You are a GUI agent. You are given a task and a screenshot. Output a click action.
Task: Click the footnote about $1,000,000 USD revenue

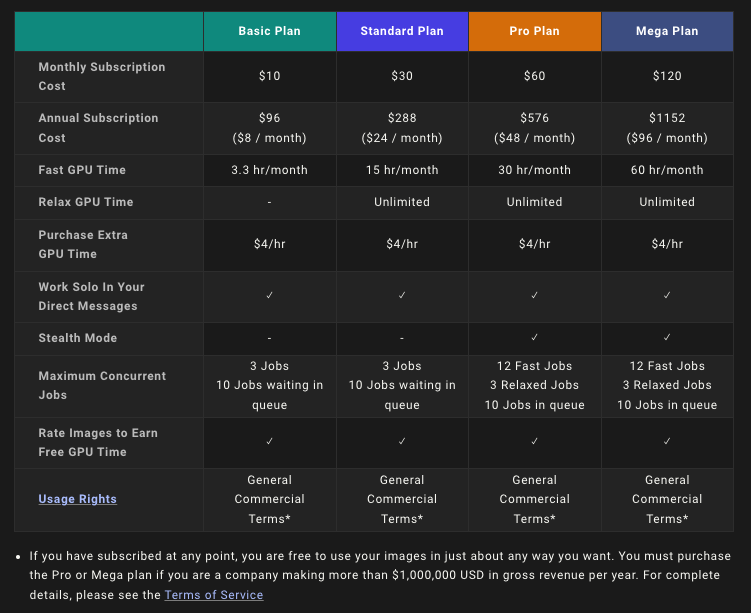(x=380, y=576)
